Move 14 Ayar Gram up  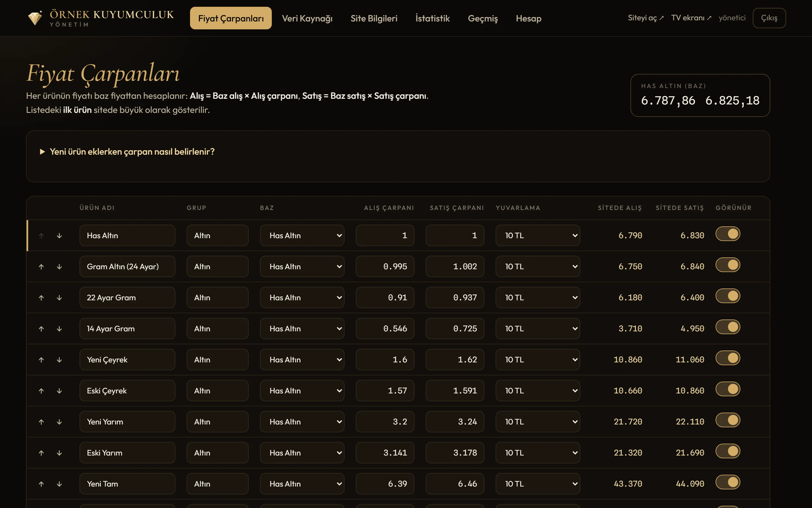(41, 329)
